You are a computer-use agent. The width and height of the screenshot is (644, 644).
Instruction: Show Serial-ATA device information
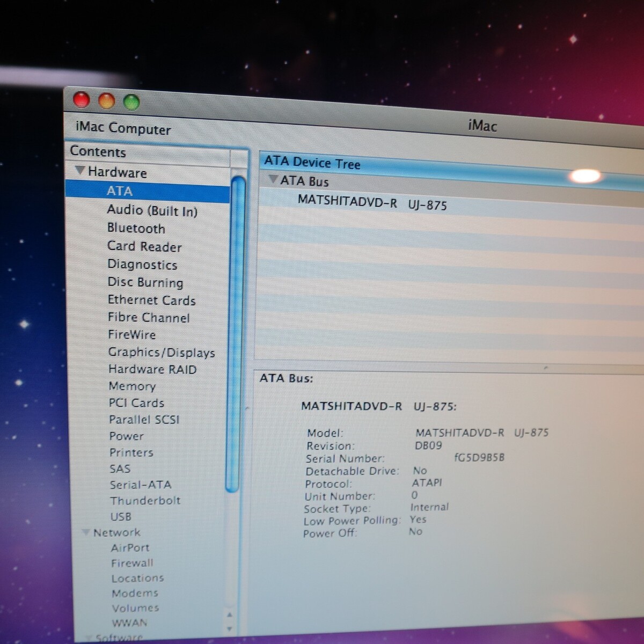click(140, 485)
